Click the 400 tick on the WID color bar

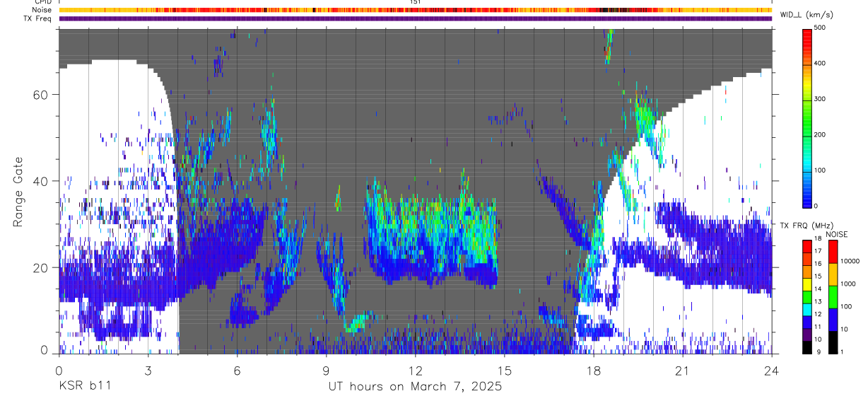(821, 63)
